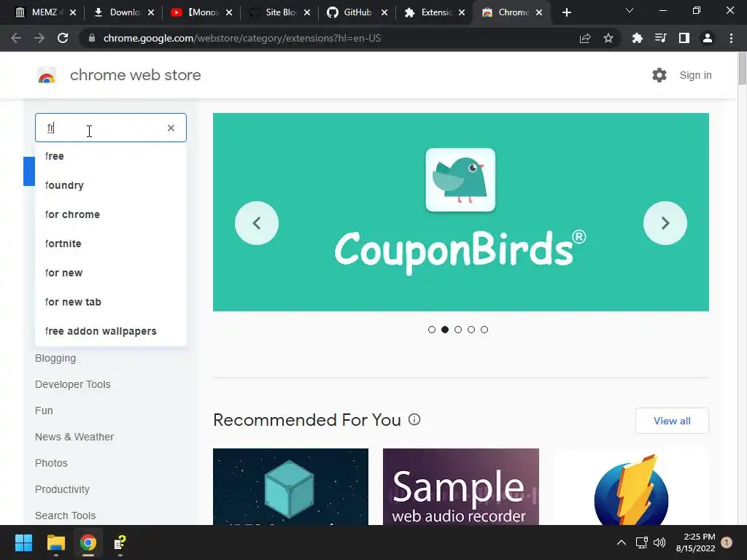Viewport: 747px width, 560px height.
Task: Go back using the browser back arrow
Action: click(x=16, y=38)
